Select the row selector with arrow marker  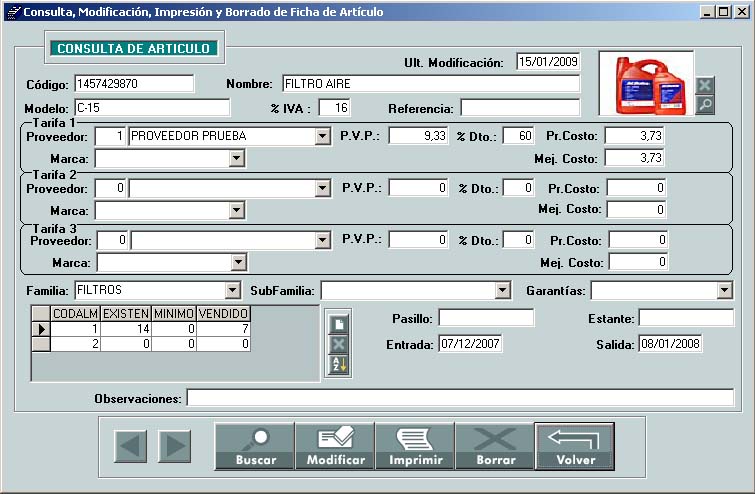pyautogui.click(x=41, y=329)
